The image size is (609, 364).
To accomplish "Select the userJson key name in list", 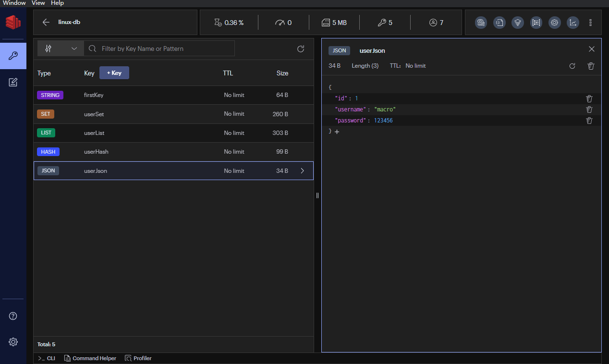I will (x=96, y=171).
